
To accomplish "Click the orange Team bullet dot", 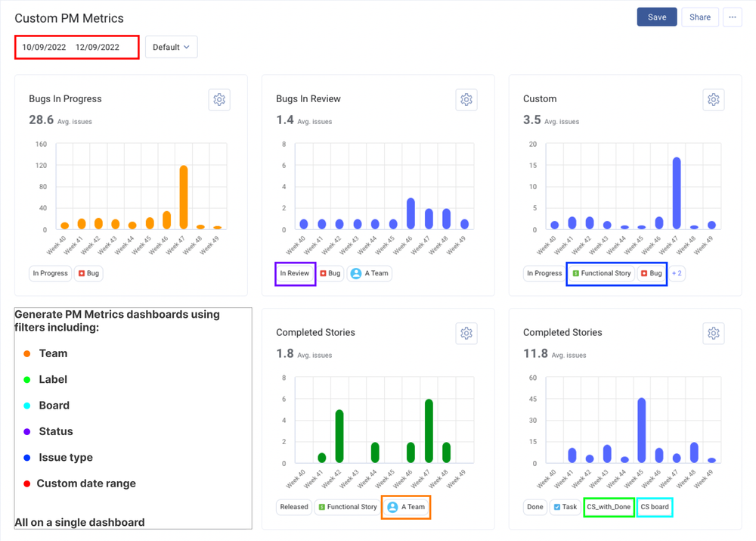I will click(x=27, y=353).
